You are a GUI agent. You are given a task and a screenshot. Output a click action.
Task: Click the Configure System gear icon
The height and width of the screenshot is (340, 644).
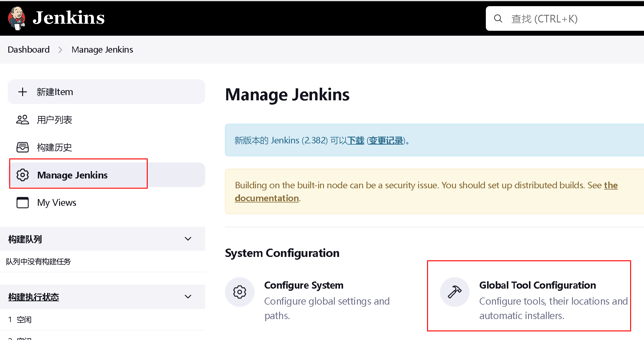coord(240,292)
